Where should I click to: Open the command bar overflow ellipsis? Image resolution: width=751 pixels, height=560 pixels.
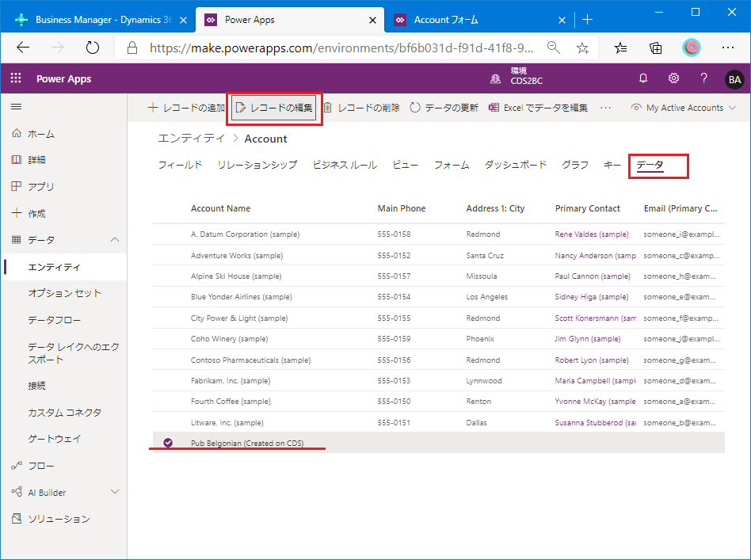coord(605,108)
